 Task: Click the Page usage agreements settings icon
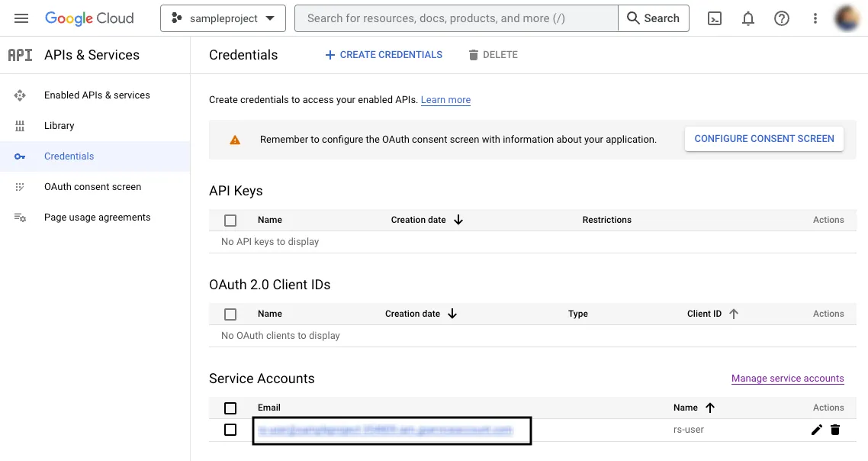[x=20, y=218]
